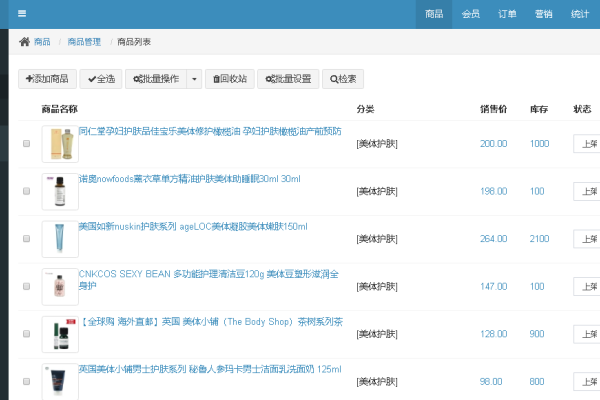The height and width of the screenshot is (400, 600).
Task: Open product link 美国如新nuskin护肤系列
Action: 193,227
